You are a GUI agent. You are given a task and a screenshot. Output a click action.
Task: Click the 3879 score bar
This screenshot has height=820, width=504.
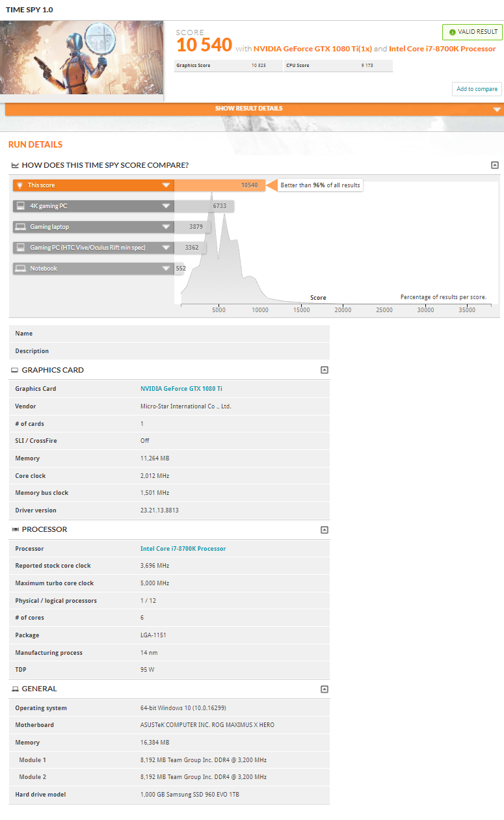tap(192, 227)
